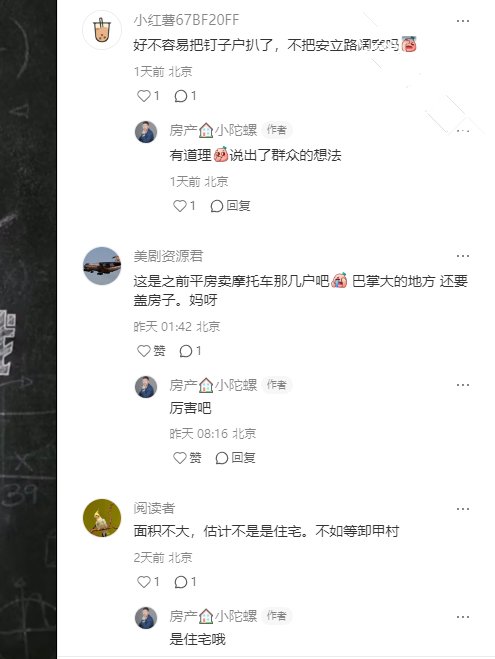Open replies on 小红薯67BF20FF's comment
Image resolution: width=495 pixels, height=659 pixels.
(185, 96)
